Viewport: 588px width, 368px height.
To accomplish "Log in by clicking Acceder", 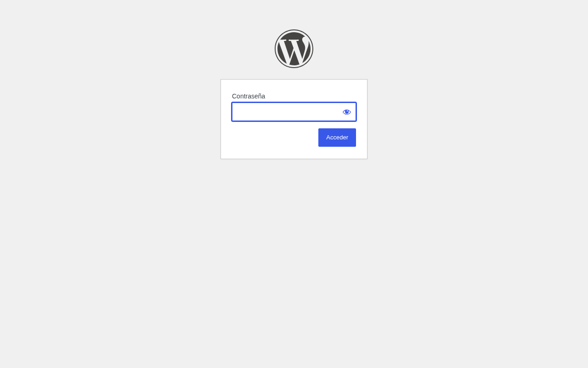I will (x=337, y=138).
